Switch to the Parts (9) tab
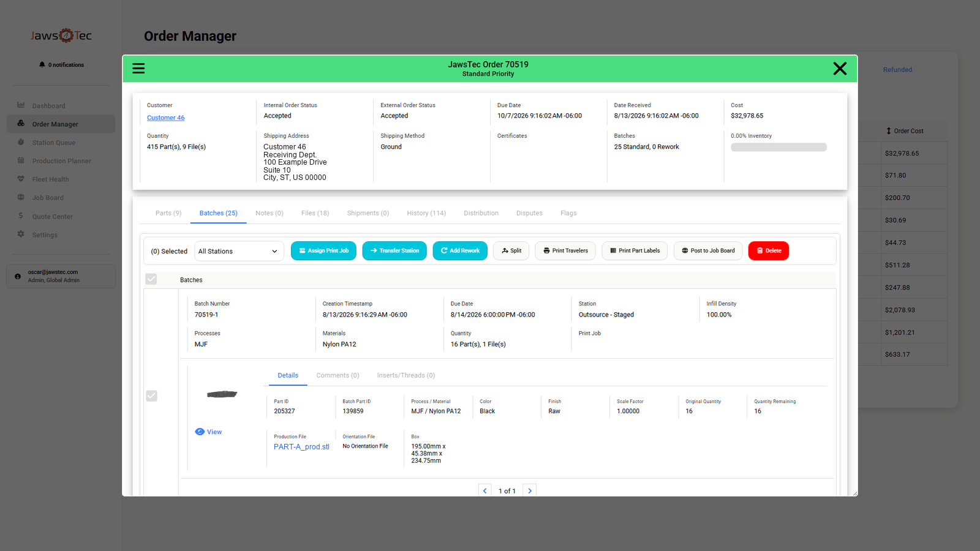 tap(168, 213)
